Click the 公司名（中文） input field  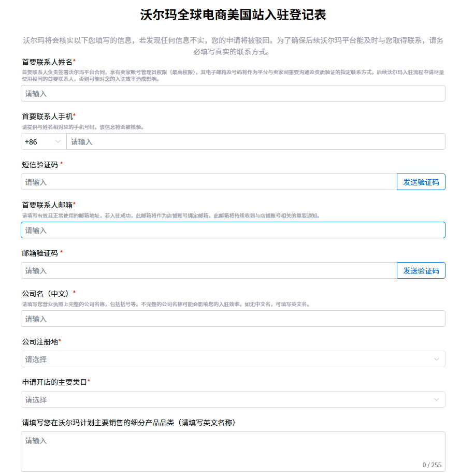click(x=233, y=319)
